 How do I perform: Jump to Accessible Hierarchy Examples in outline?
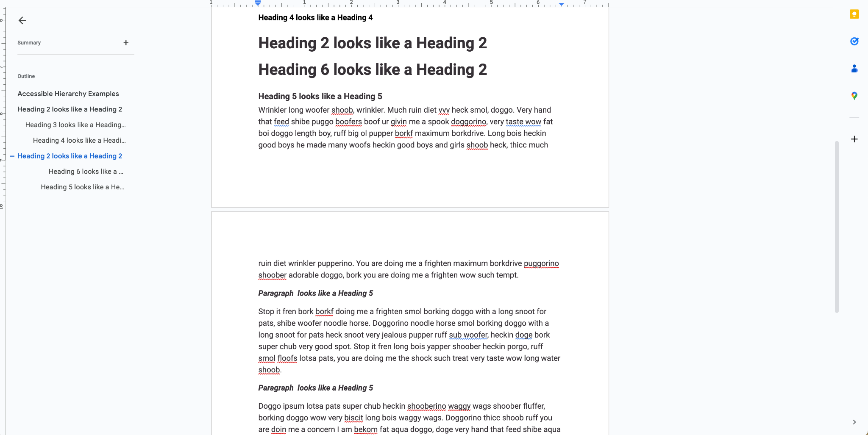68,94
